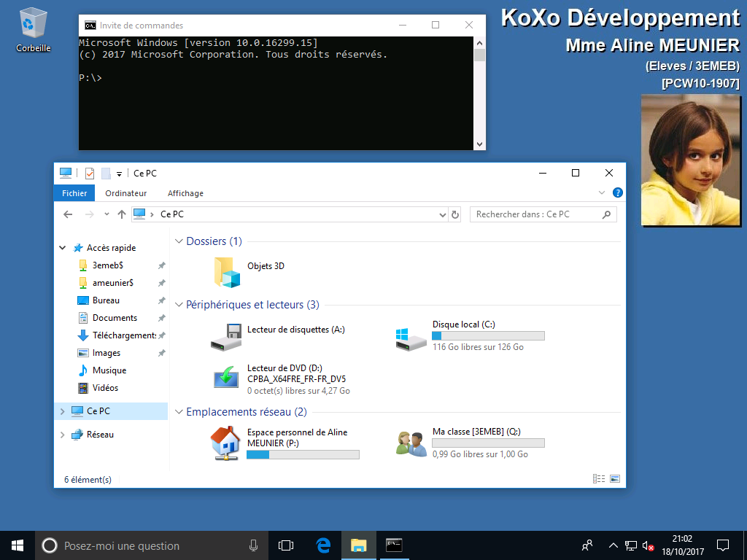Select the DVD drive D: icon
The image size is (747, 560).
[226, 377]
